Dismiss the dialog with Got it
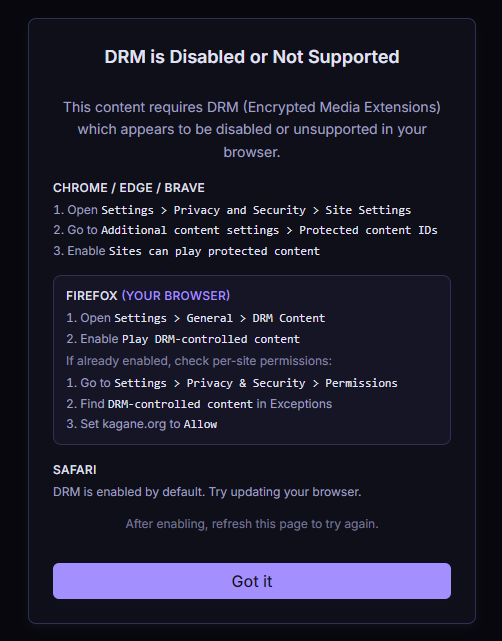This screenshot has width=502, height=641. pyautogui.click(x=252, y=581)
